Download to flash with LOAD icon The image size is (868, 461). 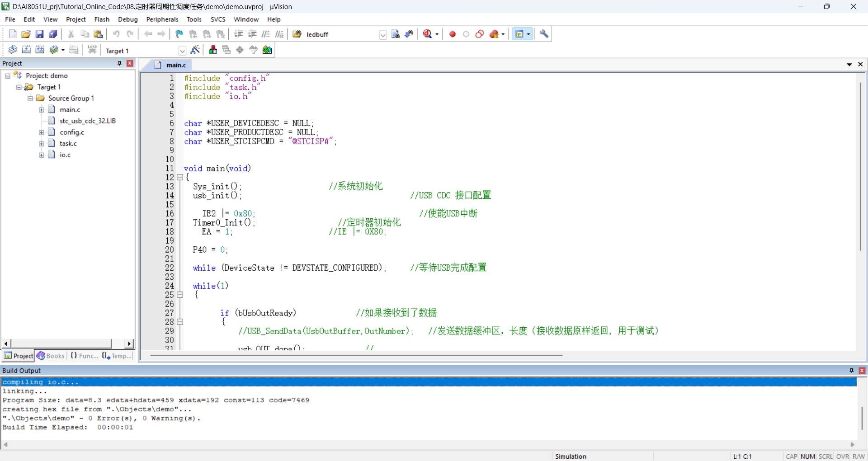tap(92, 50)
